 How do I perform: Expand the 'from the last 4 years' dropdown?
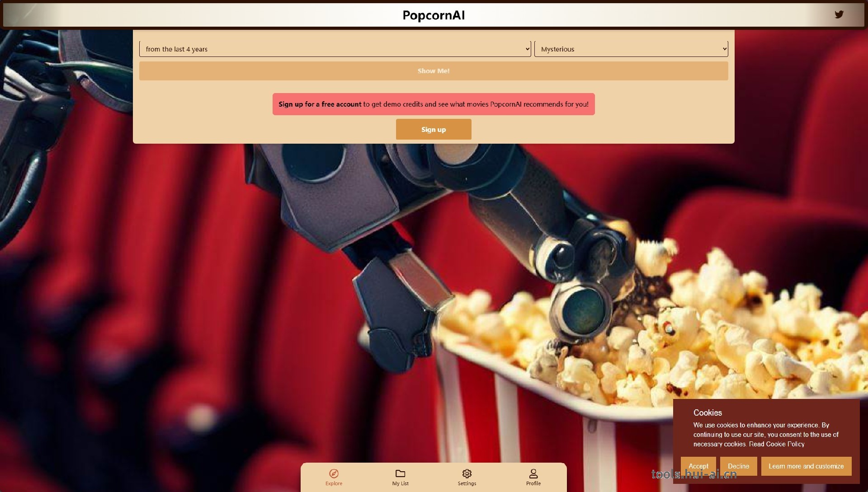pyautogui.click(x=335, y=49)
